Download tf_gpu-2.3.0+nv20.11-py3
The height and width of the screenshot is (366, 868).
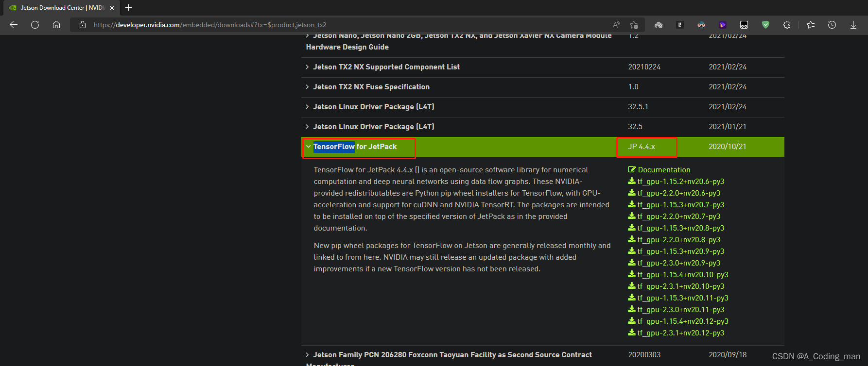tap(676, 310)
